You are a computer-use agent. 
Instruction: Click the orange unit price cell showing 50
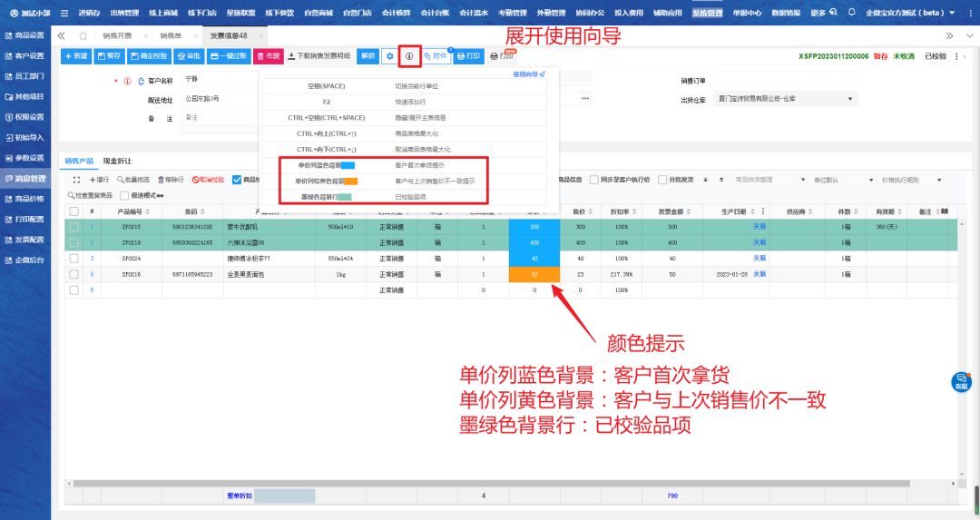tap(534, 273)
